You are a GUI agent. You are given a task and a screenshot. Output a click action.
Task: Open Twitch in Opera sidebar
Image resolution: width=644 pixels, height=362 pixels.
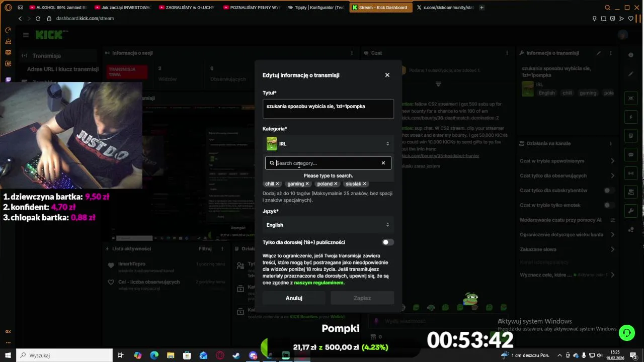click(x=8, y=79)
